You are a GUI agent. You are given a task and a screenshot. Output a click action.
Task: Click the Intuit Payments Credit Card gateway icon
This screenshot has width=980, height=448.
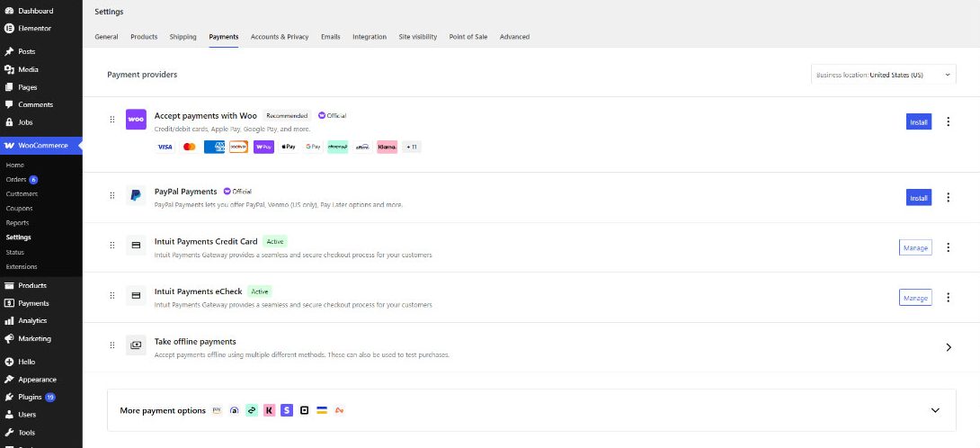pos(136,246)
